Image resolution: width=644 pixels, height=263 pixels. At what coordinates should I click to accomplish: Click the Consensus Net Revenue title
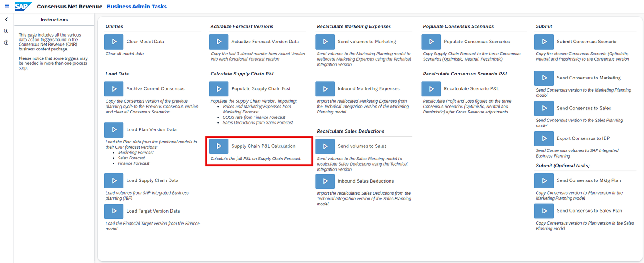coord(69,7)
